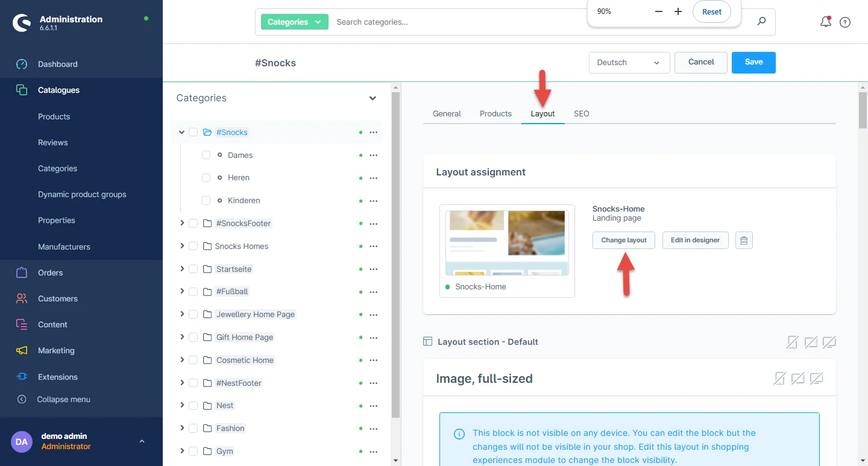Click the notifications bell icon

[x=825, y=22]
